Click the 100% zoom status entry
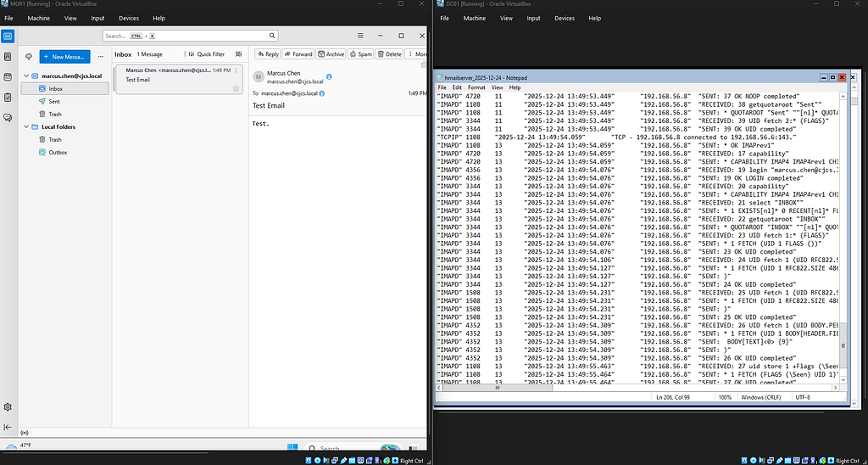The width and height of the screenshot is (868, 465). pos(725,397)
